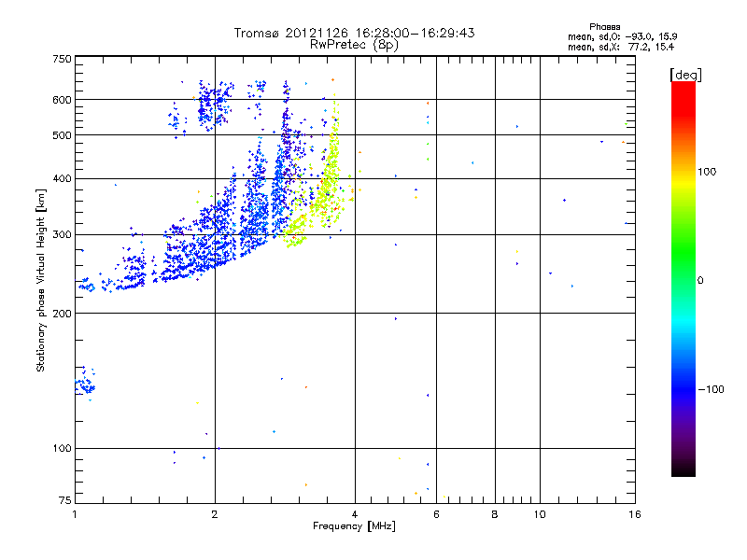
Task: Click the plot title "Tromsø 20121126 16:28:00-16:29:43"
Action: (x=354, y=33)
